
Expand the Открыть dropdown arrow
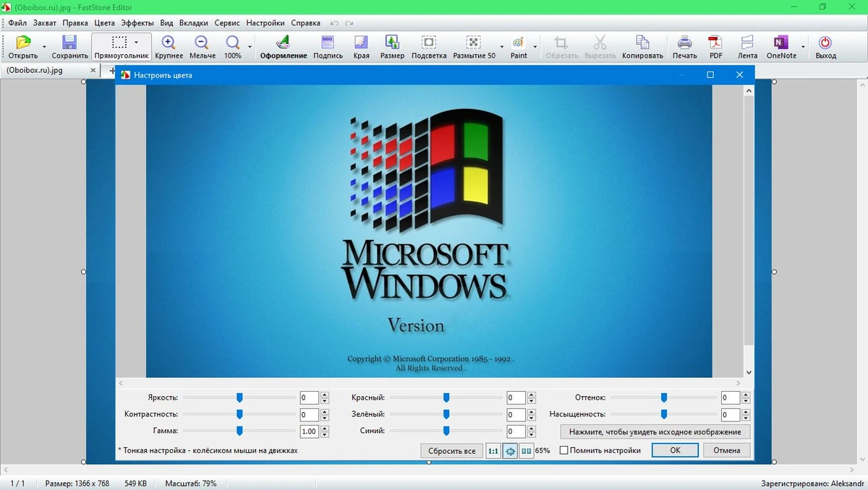click(44, 46)
